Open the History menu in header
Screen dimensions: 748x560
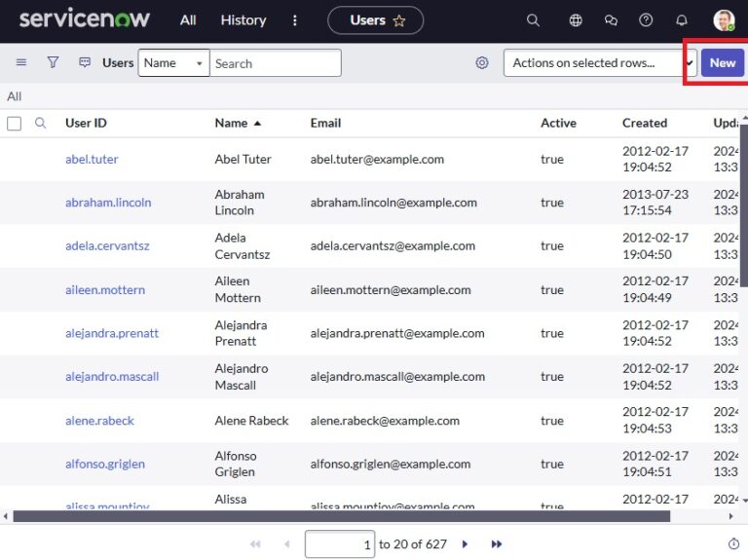(x=243, y=20)
